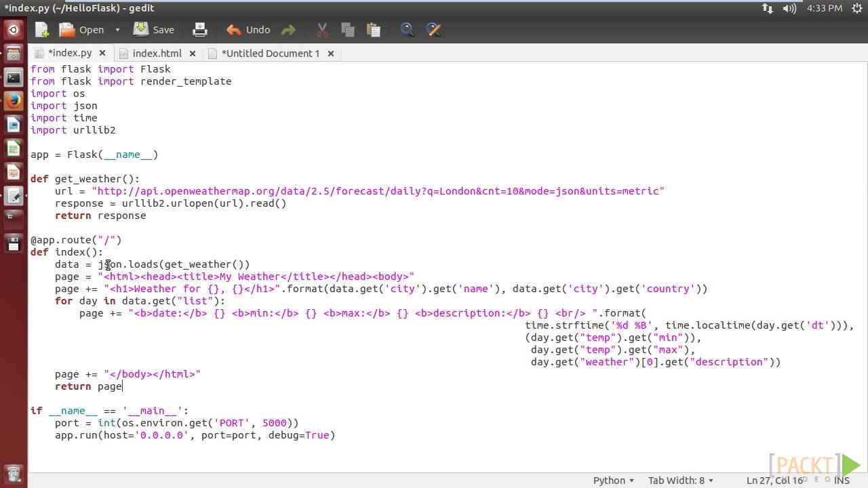
Task: Click 'for day in data.get("list"):' line
Action: pyautogui.click(x=140, y=301)
